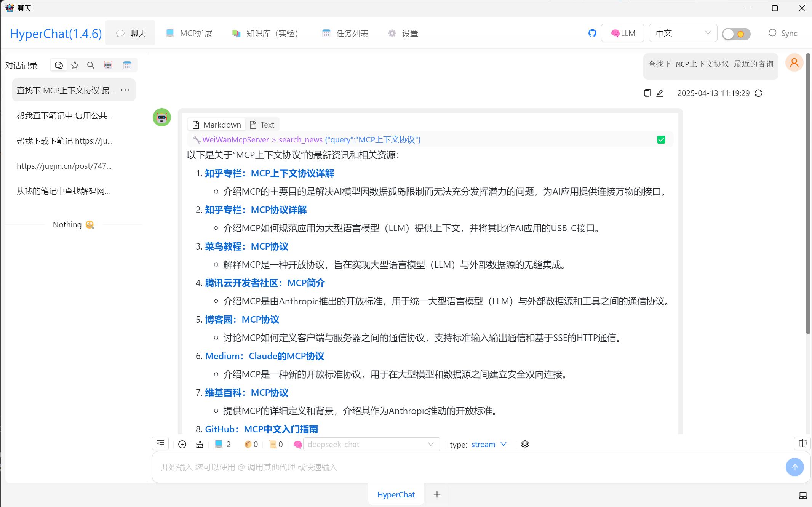
Task: Open link GitHub：MCP中文入门指南
Action: [x=262, y=429]
